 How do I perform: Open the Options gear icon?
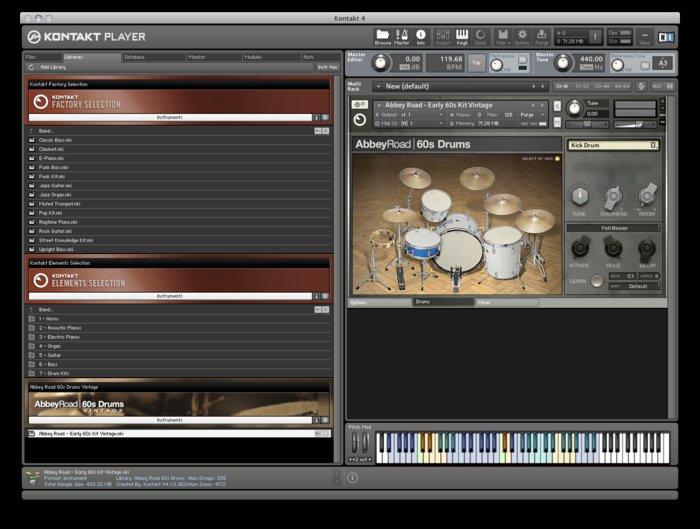(521, 37)
